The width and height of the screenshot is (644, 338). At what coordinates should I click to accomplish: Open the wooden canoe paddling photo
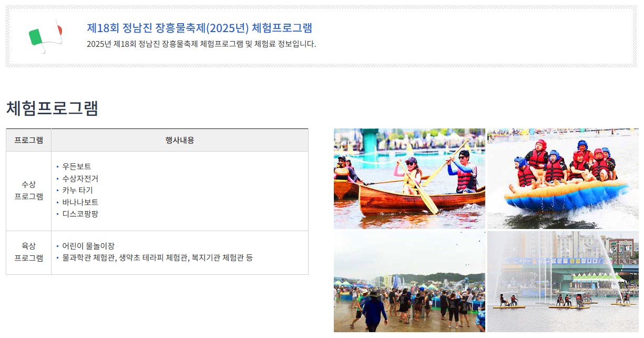[410, 178]
